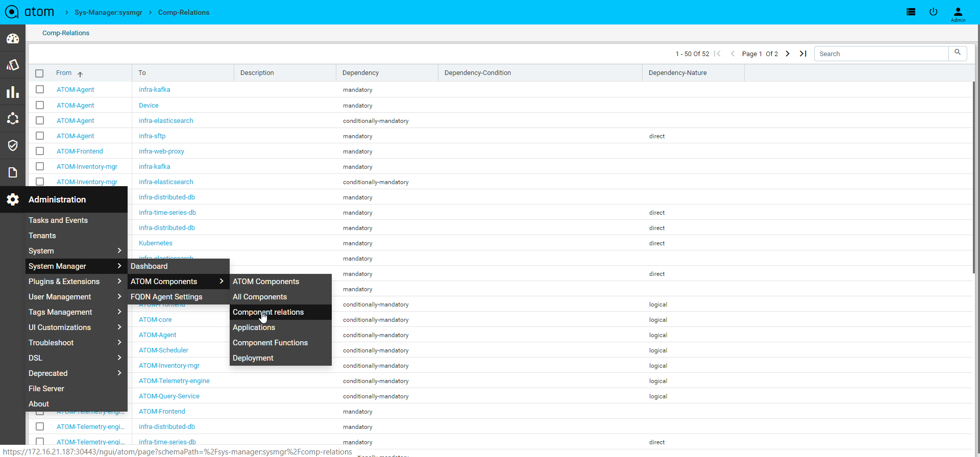This screenshot has width=980, height=457.
Task: Open the Deployment submenu entry
Action: point(281,358)
